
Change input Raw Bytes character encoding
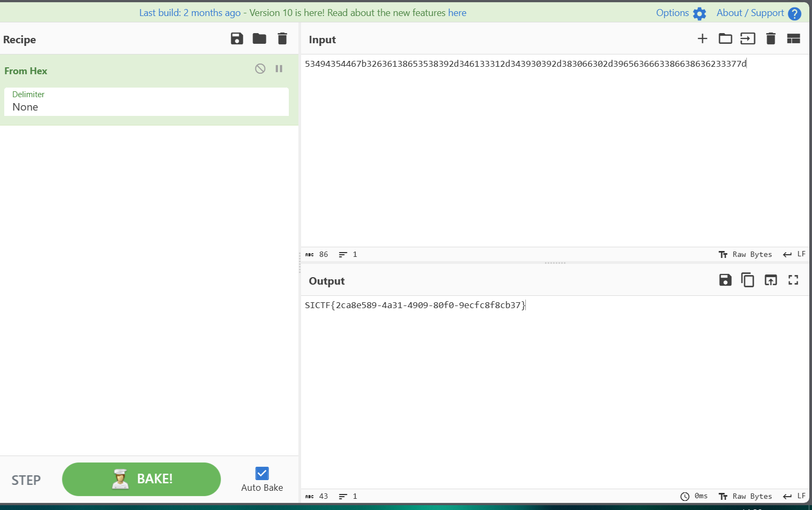pos(745,255)
